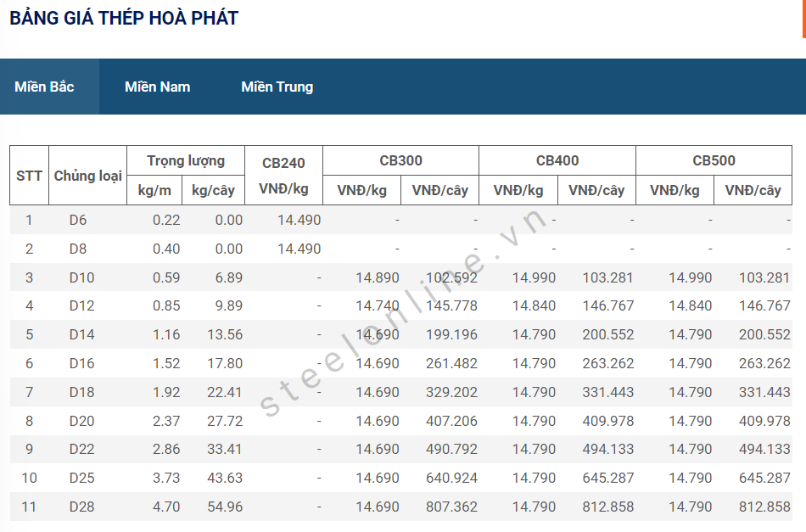Click the 807.362 value in D28 row
The height and width of the screenshot is (532, 806).
pyautogui.click(x=452, y=507)
